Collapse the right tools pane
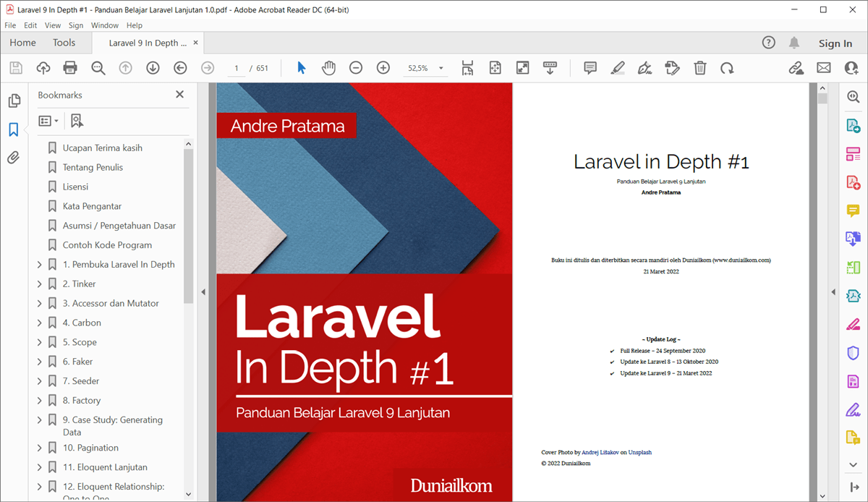 [853, 488]
